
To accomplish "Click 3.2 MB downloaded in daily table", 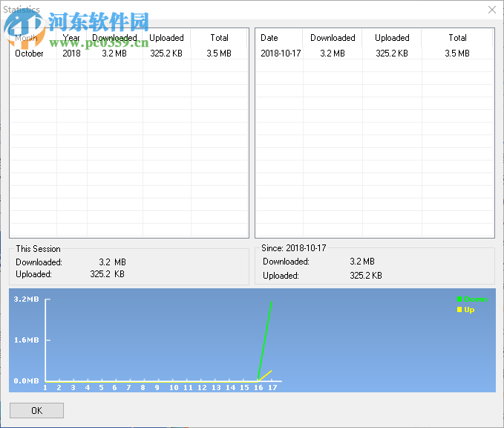I will click(333, 53).
